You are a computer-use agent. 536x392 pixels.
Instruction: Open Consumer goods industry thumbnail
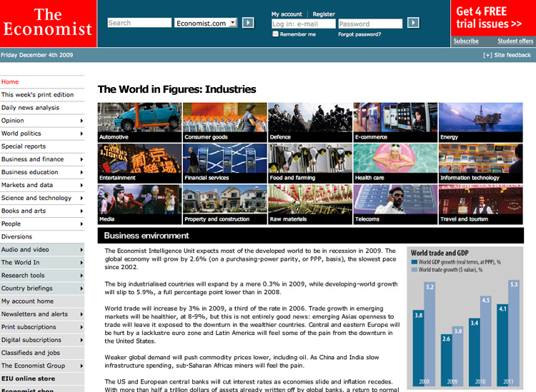[225, 122]
